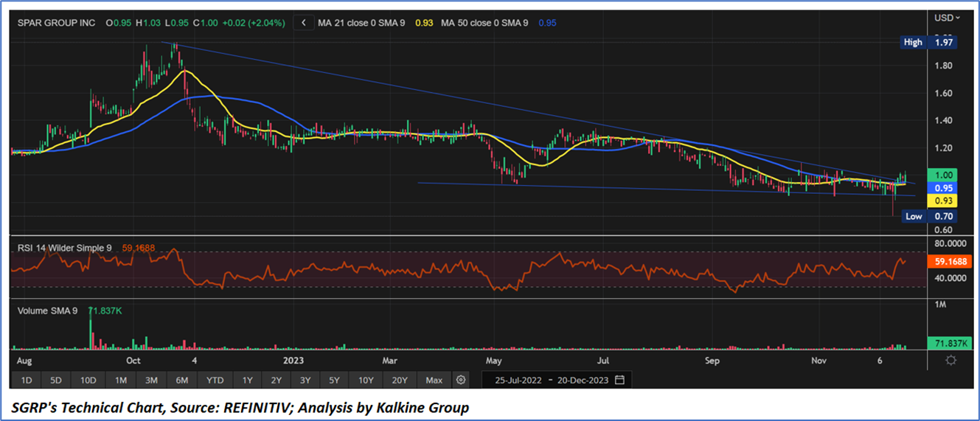Click the axis settings gear at bottom right
The width and height of the screenshot is (980, 421).
click(x=951, y=360)
